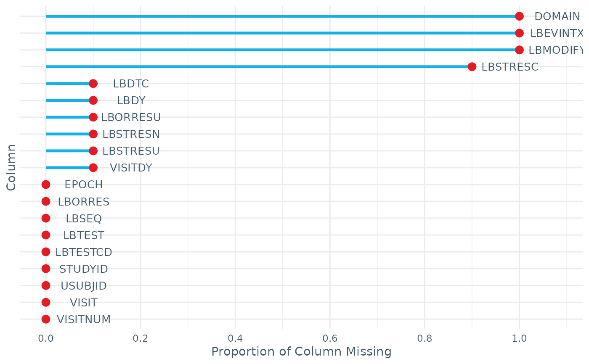
Task: Select the VISITNUM red dot
Action: (46, 319)
